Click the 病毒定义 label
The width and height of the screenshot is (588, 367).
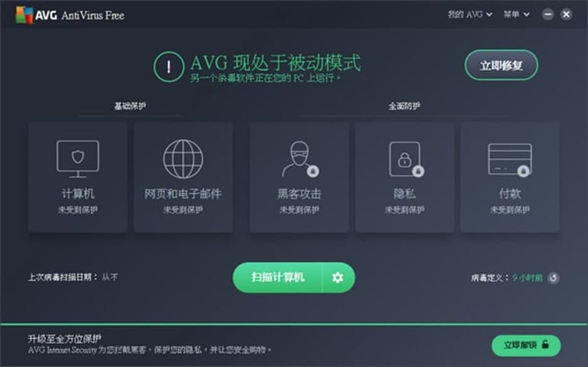click(x=490, y=277)
